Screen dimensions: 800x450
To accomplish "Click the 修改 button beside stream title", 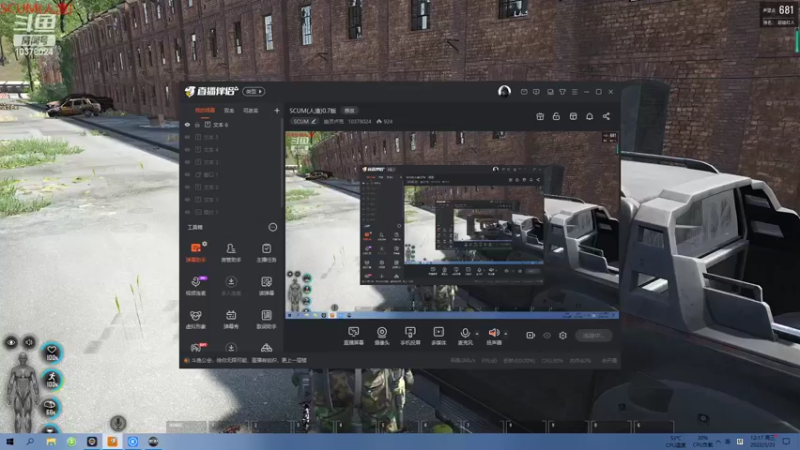I will pyautogui.click(x=349, y=111).
